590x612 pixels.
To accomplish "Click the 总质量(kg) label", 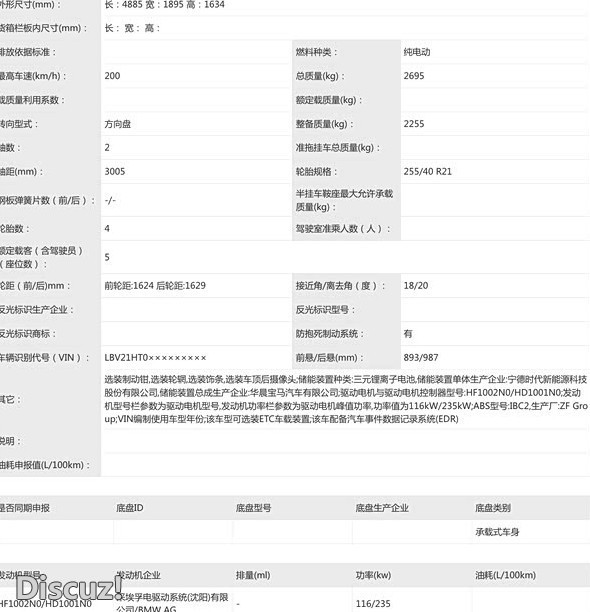I will click(x=320, y=76).
